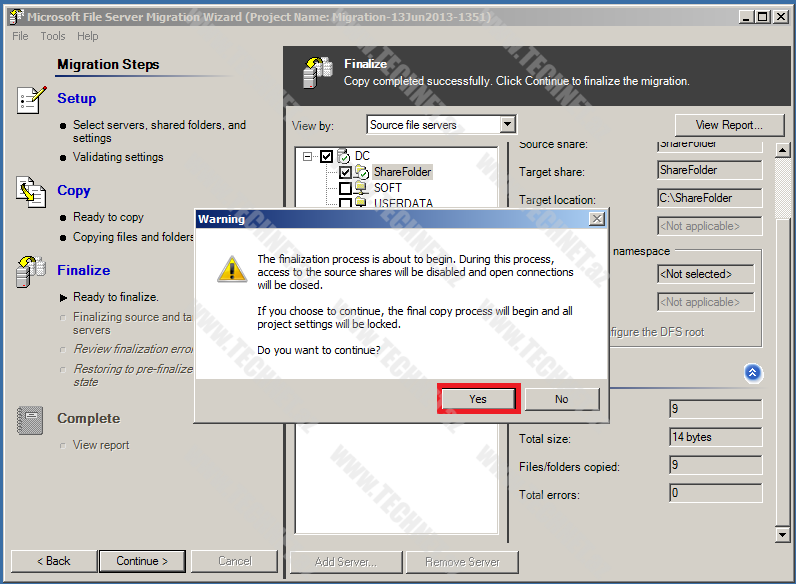Click the DC server icon in tree

point(344,156)
